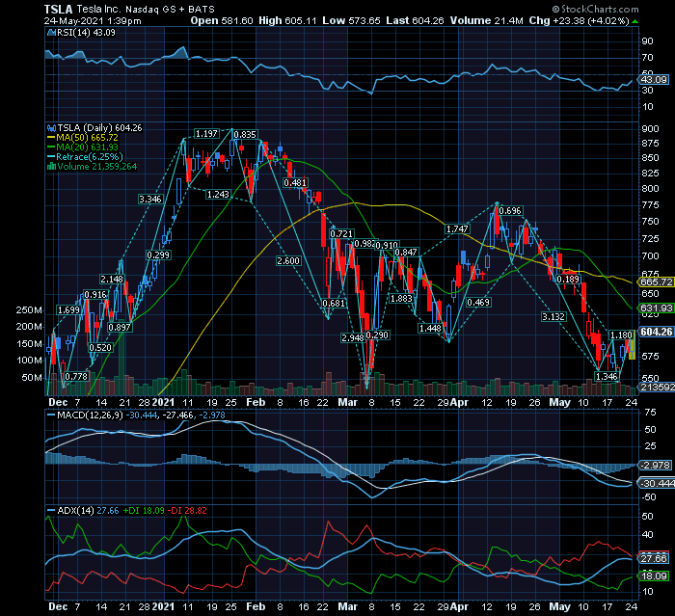Click the 604.26 last price tag on right
The height and width of the screenshot is (616, 675).
[x=657, y=332]
